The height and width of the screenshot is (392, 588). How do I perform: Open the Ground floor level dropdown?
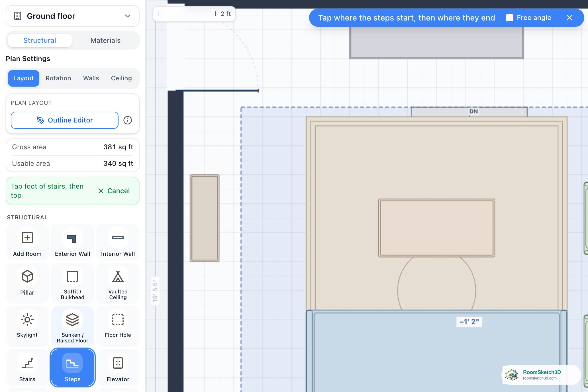point(72,16)
